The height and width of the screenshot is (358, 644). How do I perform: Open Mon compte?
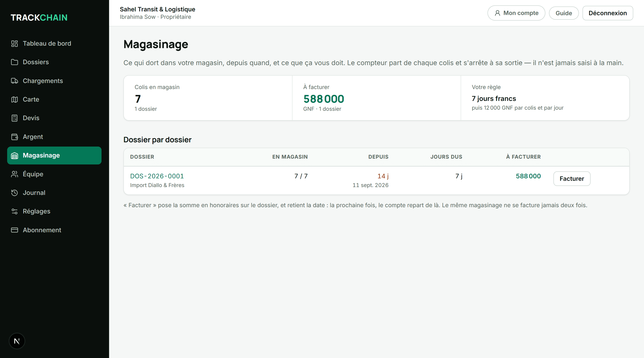coord(516,13)
